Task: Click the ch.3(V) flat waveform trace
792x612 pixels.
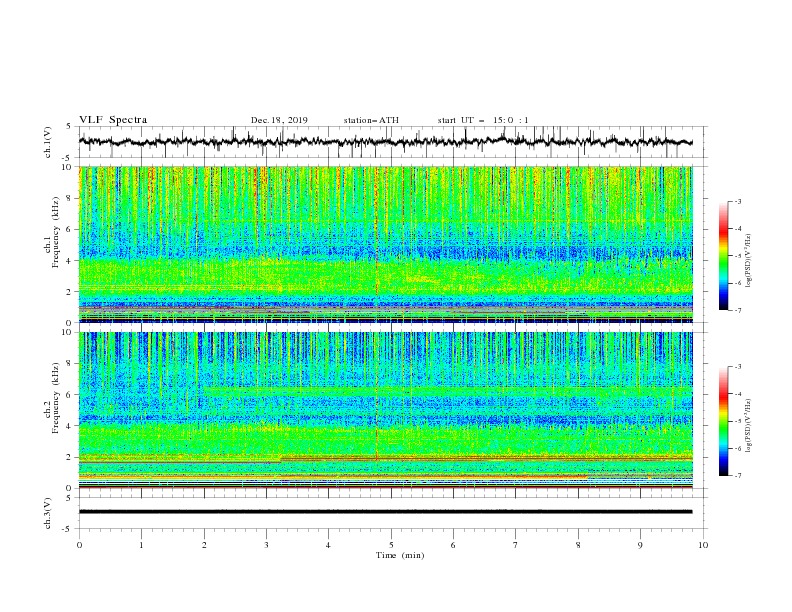Action: (x=385, y=512)
